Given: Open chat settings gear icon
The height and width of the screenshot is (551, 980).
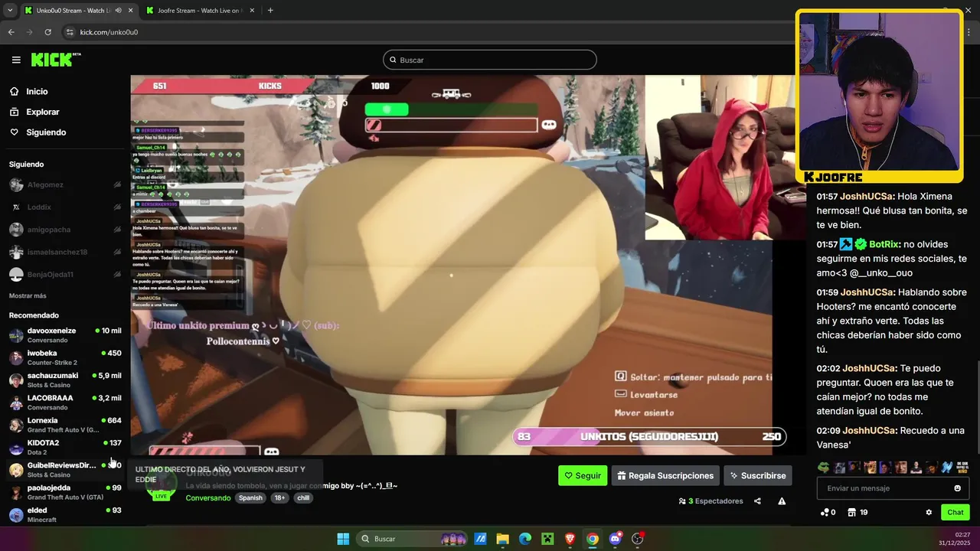Looking at the screenshot, I should 929,512.
